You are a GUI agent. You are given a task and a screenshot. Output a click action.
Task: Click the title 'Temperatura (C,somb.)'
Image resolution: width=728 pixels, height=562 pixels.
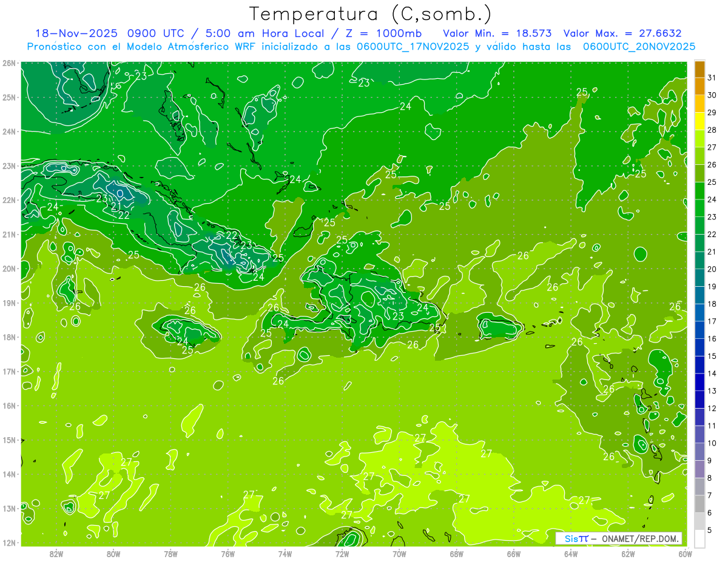(371, 14)
